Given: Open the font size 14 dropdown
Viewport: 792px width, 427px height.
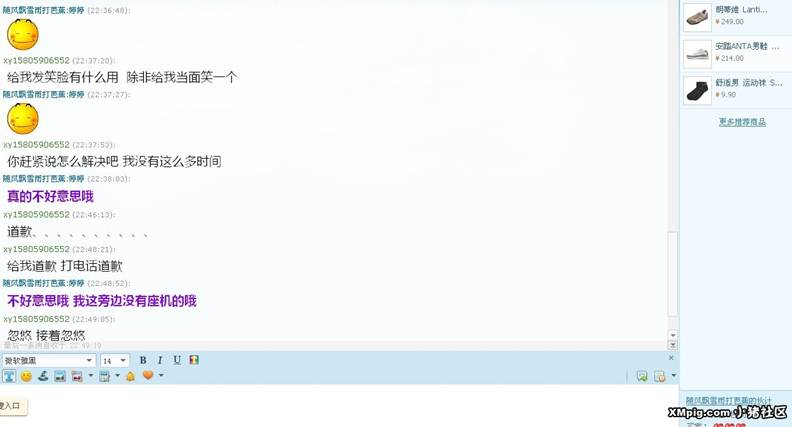Looking at the screenshot, I should tap(115, 360).
